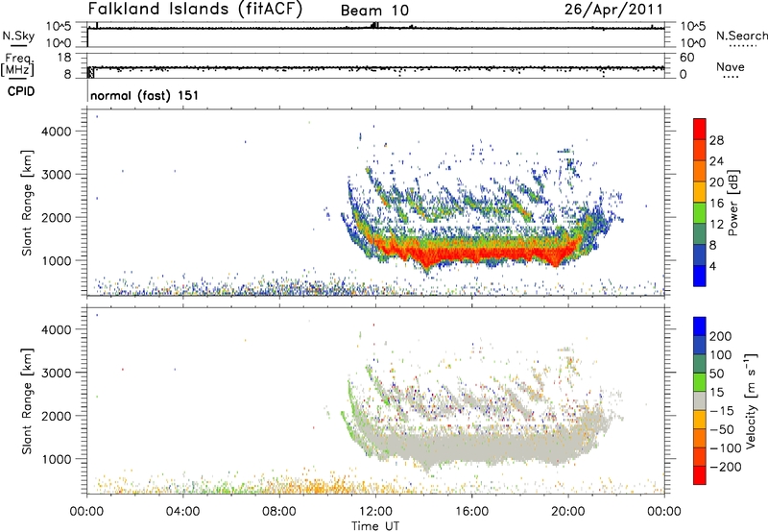Click the '200' velocity colorbar tick label
Image resolution: width=768 pixels, height=532 pixels.
pos(721,336)
